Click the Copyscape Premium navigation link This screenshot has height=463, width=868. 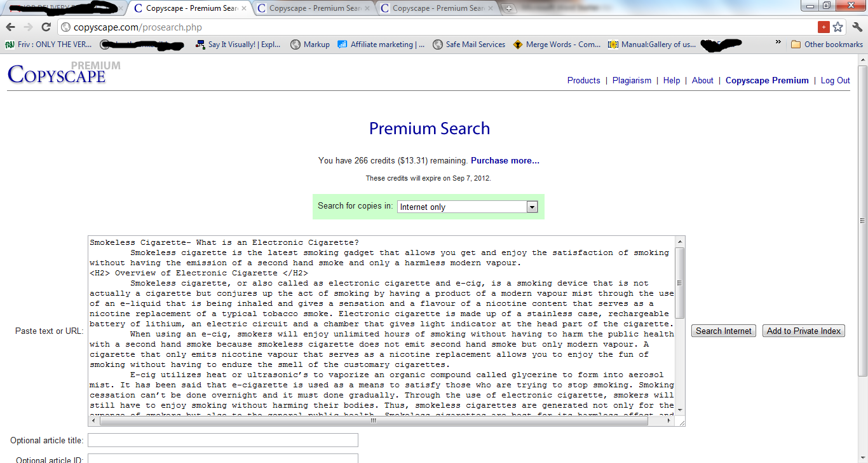(767, 81)
